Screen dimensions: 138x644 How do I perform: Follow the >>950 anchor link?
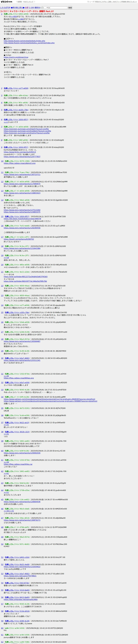[14, 17]
